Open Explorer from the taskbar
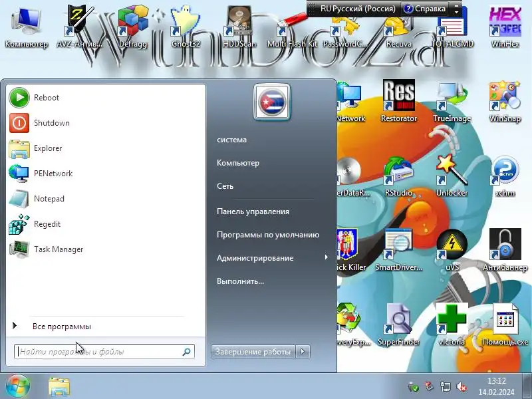Screen dimensions: 532x399 click(59, 386)
